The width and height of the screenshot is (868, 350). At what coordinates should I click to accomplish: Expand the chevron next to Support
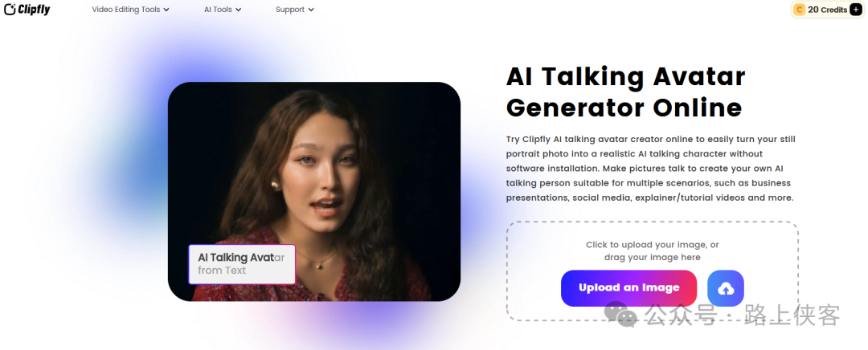311,10
